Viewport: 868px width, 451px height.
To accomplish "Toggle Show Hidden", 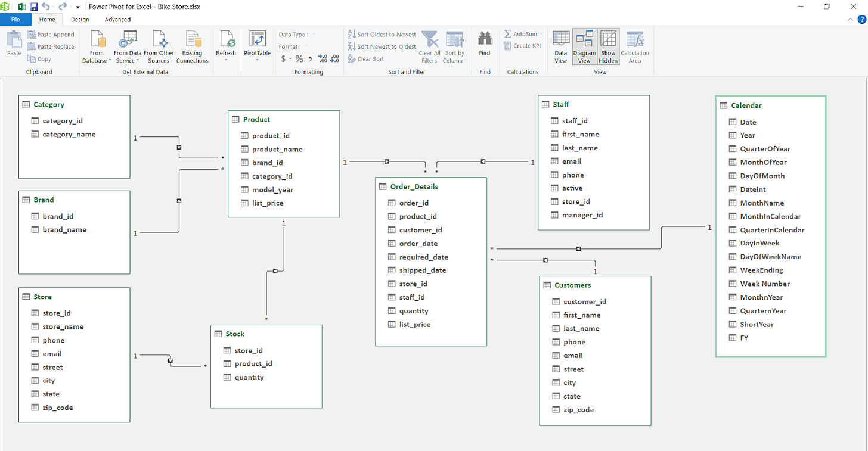I will [608, 46].
